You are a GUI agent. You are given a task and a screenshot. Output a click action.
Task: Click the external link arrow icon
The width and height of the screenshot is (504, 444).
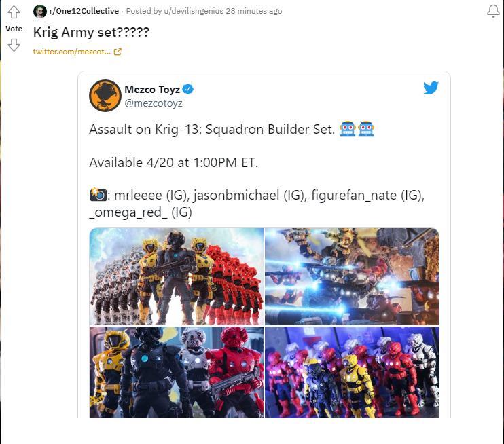[x=118, y=52]
